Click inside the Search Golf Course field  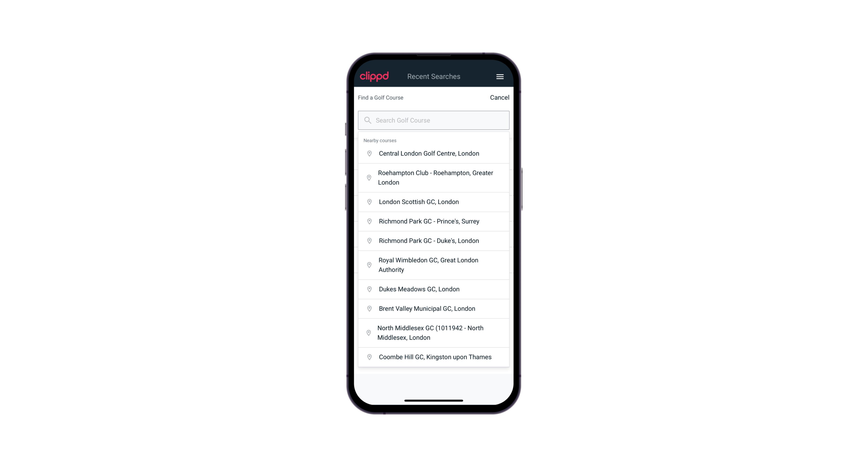(x=434, y=120)
